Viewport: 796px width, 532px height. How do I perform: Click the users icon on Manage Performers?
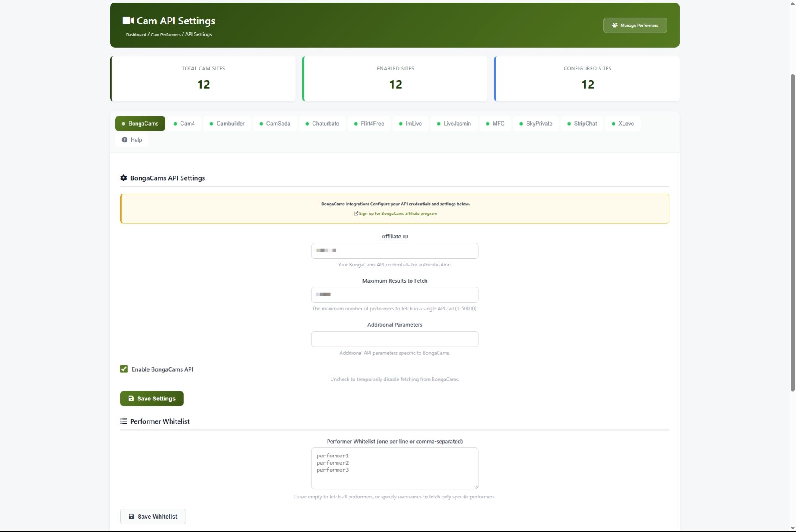pos(615,26)
